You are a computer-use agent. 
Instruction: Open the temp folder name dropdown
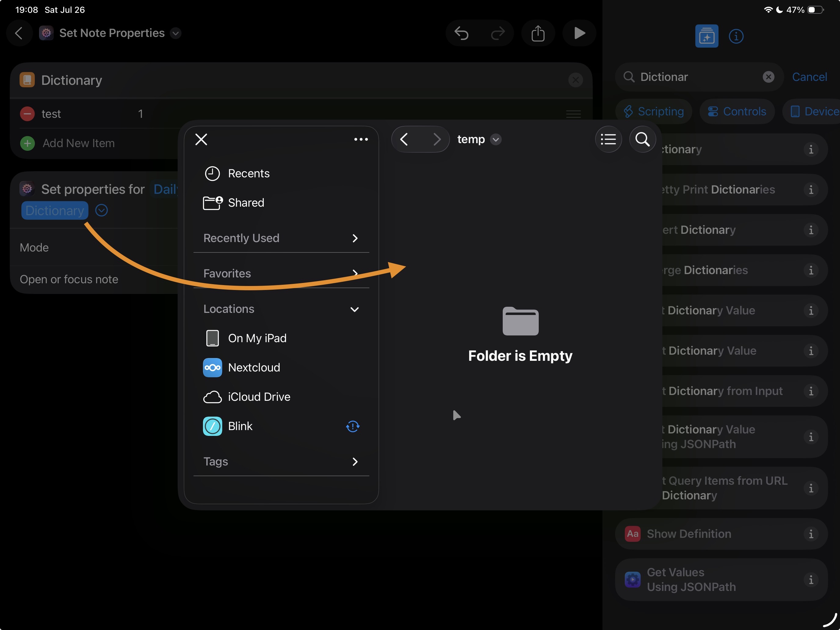click(x=495, y=139)
